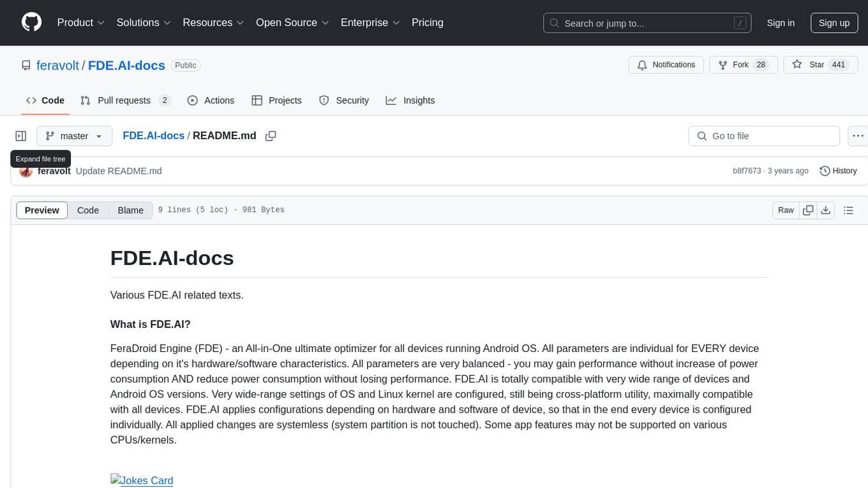View the 441 stargazers count

click(839, 65)
